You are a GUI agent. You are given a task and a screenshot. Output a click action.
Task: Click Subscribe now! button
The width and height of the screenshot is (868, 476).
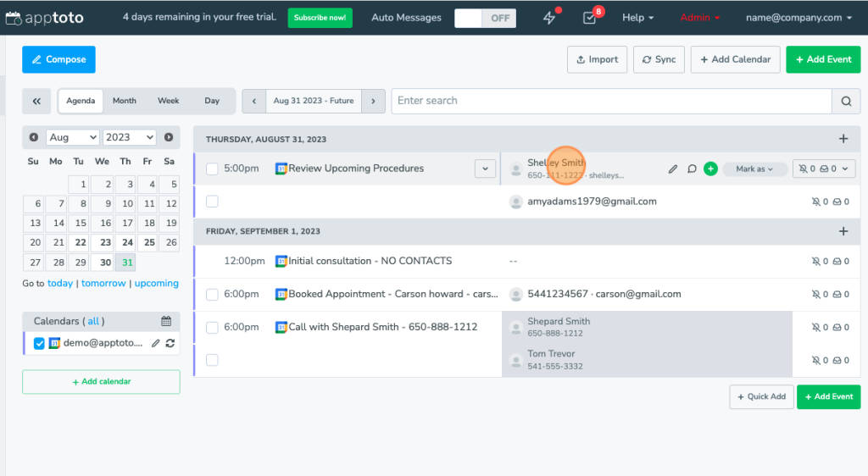320,18
